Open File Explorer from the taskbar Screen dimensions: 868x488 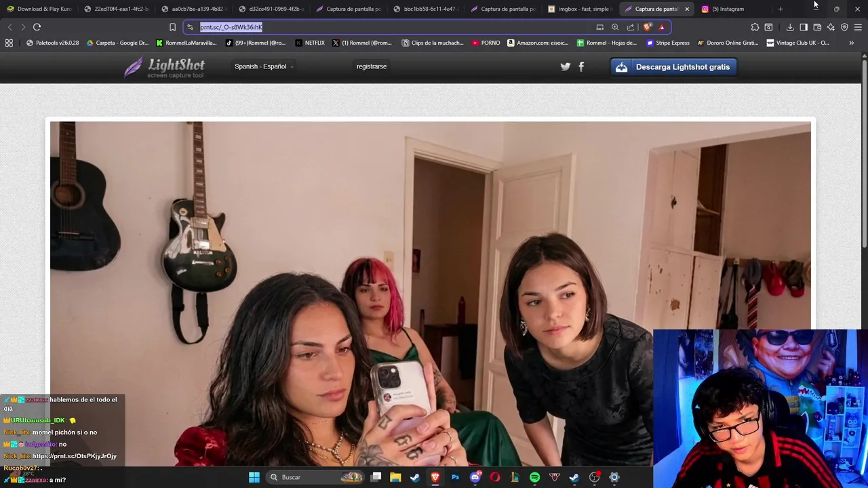coord(395,477)
